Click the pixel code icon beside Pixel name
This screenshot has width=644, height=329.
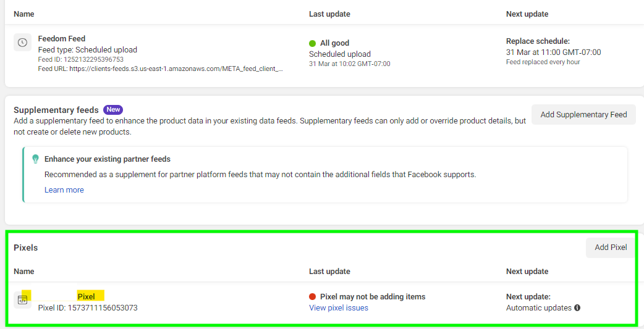23,300
